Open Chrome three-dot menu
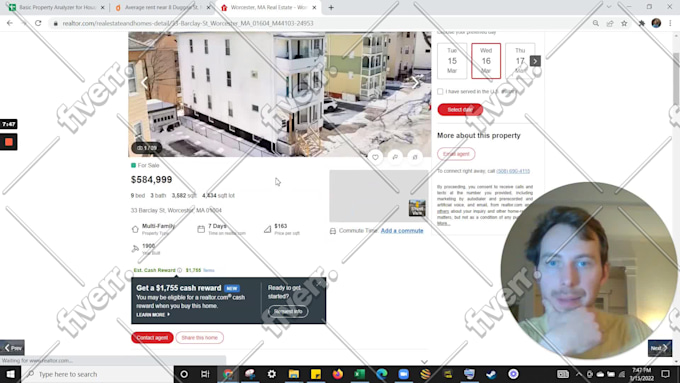 [x=670, y=23]
